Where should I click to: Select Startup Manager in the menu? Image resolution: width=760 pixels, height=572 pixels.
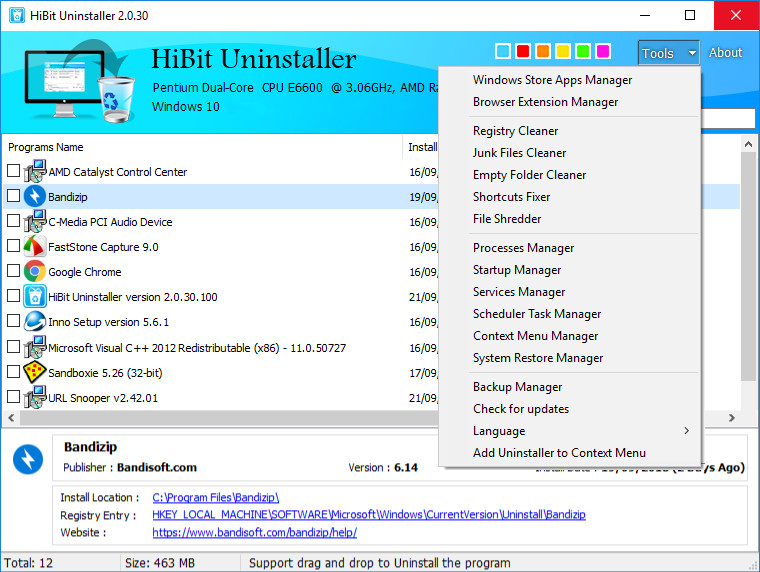[517, 270]
